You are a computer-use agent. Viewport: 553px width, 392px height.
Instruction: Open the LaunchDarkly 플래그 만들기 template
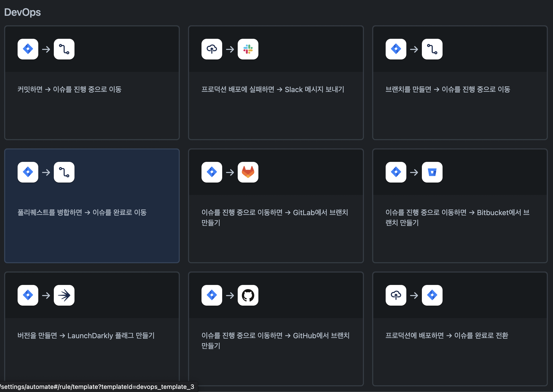pos(86,336)
